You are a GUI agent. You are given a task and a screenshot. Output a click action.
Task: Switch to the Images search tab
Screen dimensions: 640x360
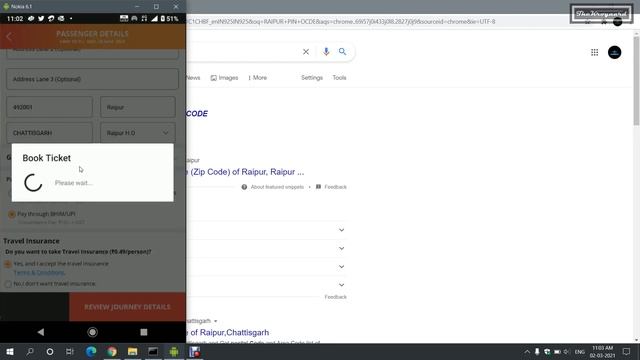point(224,78)
